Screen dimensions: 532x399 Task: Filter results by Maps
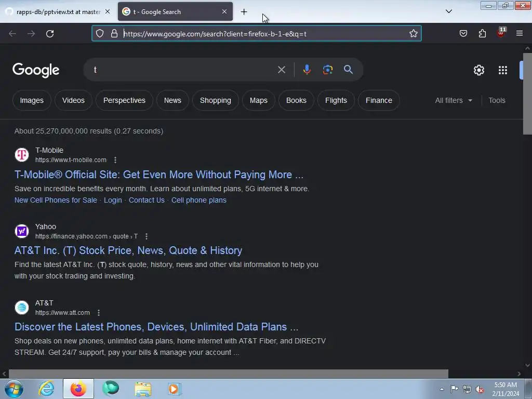[x=259, y=100]
